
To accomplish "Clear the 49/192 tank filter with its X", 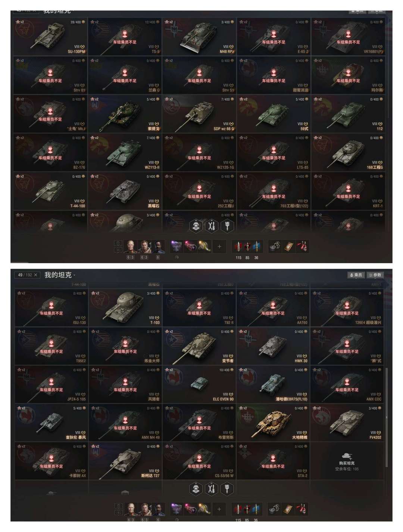I will tap(35, 275).
